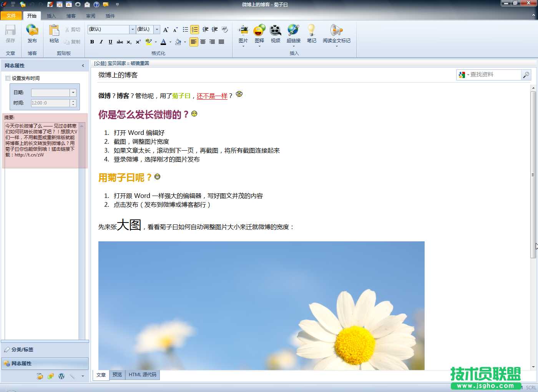Expand the 日期 date dropdown
Screen dimensions: 538x392
73,93
